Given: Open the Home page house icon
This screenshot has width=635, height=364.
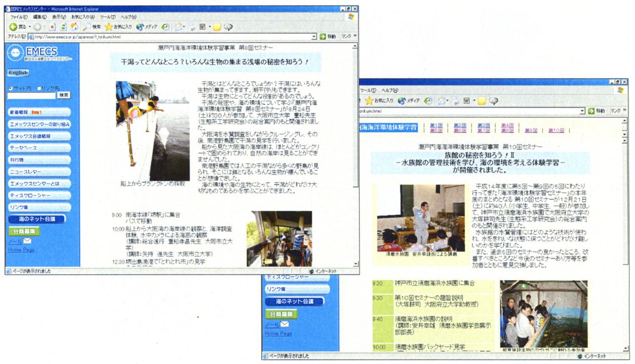Looking at the screenshot, I should pyautogui.click(x=75, y=27).
